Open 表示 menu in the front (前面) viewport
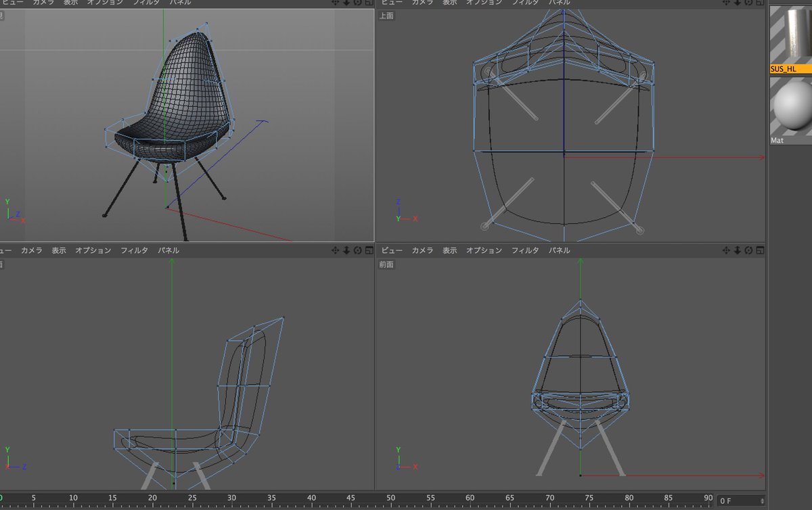The height and width of the screenshot is (510, 812). pyautogui.click(x=450, y=250)
